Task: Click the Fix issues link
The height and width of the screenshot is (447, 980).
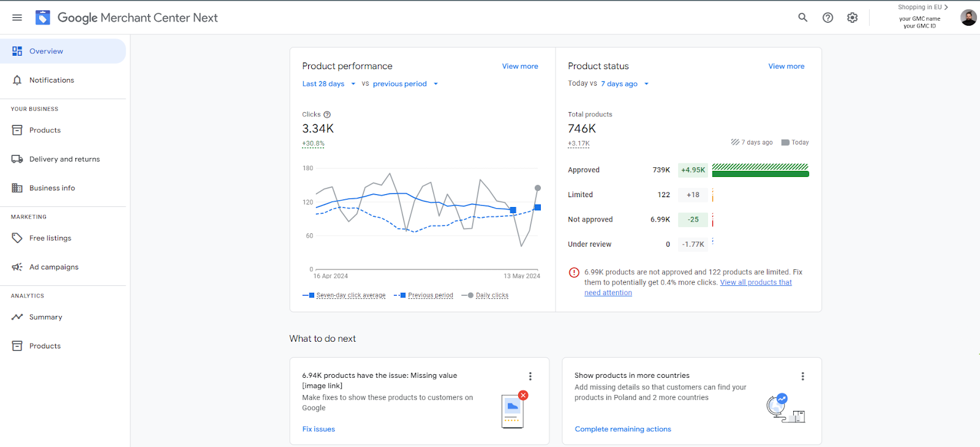Action: [x=318, y=429]
